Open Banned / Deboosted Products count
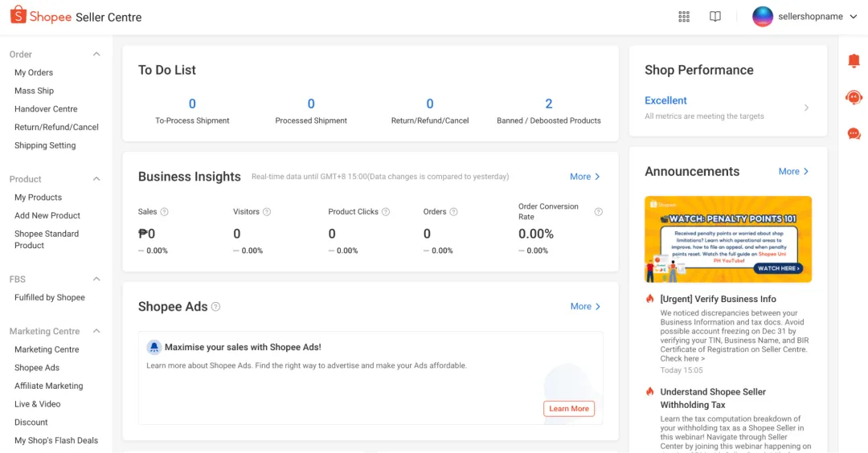Image resolution: width=868 pixels, height=453 pixels. pos(549,104)
